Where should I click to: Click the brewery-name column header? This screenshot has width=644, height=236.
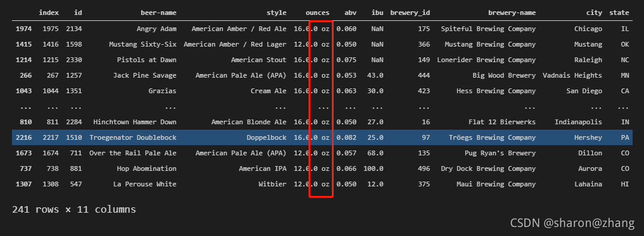click(x=512, y=13)
